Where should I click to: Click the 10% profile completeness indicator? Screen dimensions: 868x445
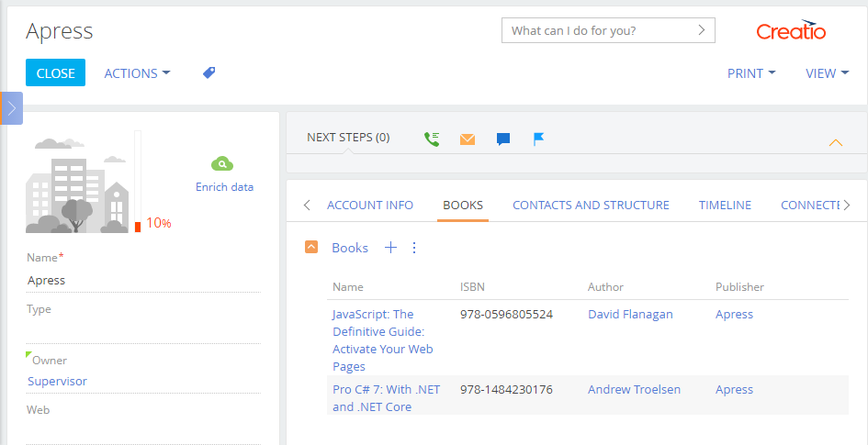[158, 223]
